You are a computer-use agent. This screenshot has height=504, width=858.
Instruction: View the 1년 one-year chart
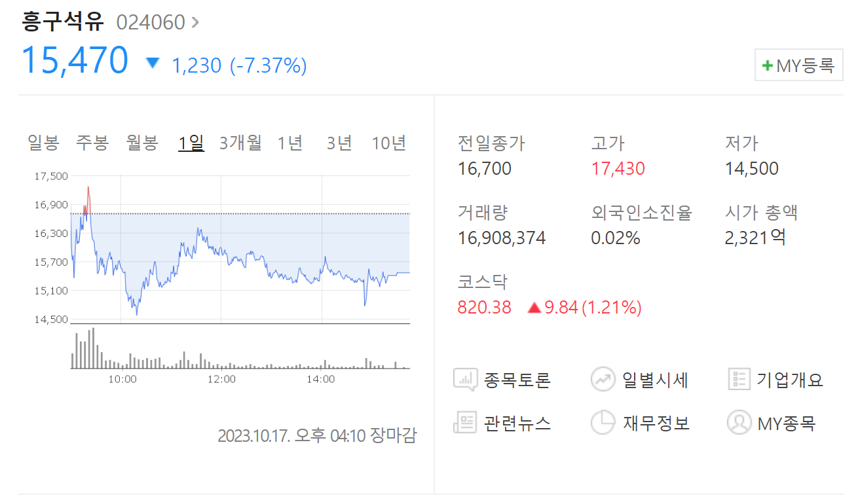pos(290,143)
